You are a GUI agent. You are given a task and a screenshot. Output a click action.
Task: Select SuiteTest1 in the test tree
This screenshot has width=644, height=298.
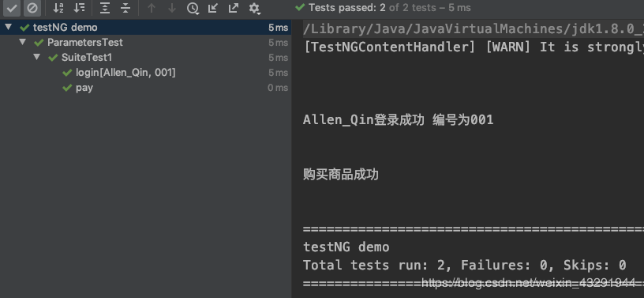pyautogui.click(x=87, y=58)
